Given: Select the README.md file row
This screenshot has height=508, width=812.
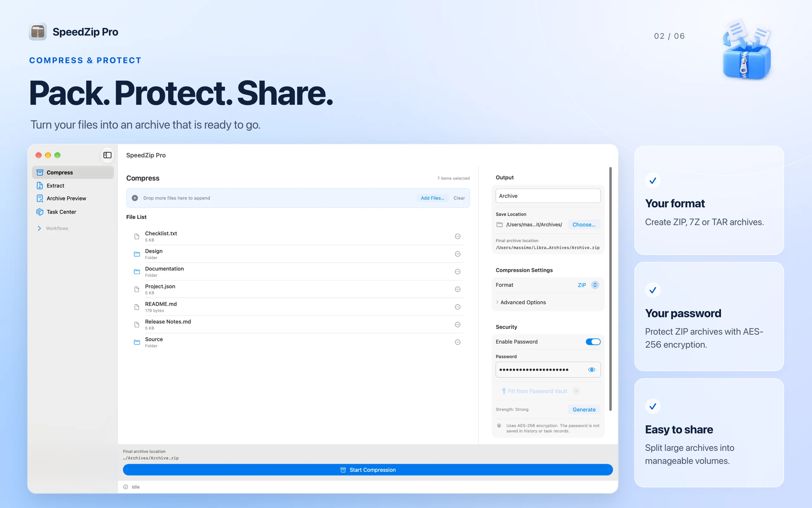Looking at the screenshot, I should (297, 307).
